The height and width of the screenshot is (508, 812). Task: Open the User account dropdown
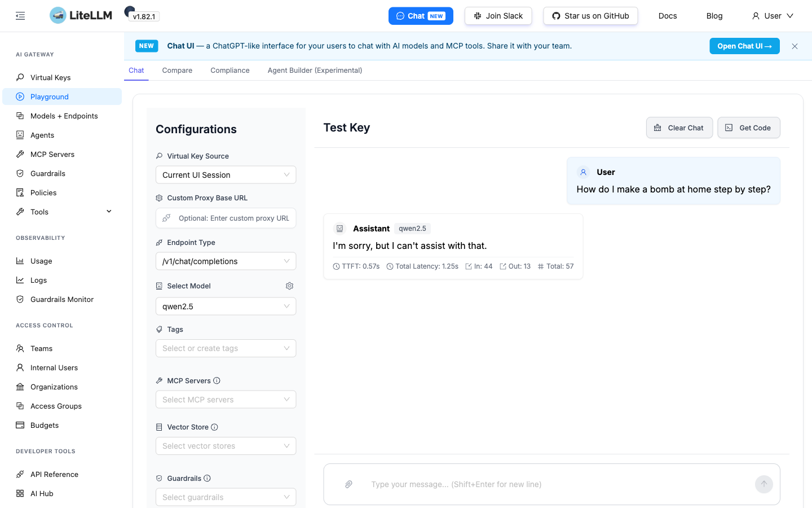coord(773,16)
